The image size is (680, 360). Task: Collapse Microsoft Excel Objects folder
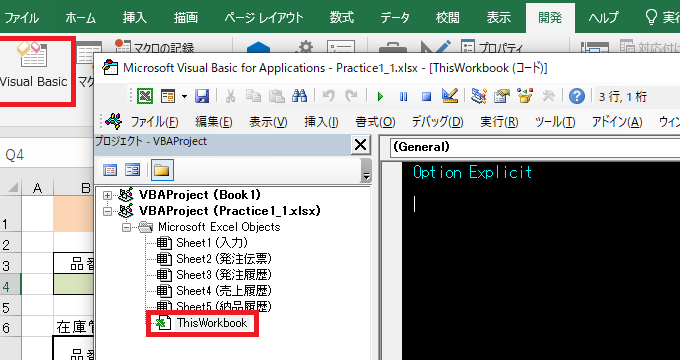click(126, 227)
